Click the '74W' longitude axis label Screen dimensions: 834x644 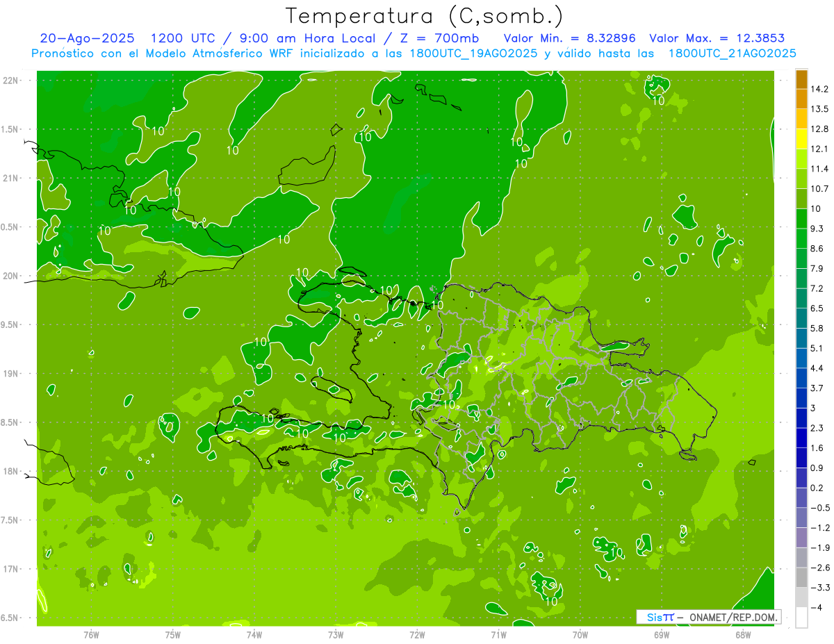click(x=254, y=634)
